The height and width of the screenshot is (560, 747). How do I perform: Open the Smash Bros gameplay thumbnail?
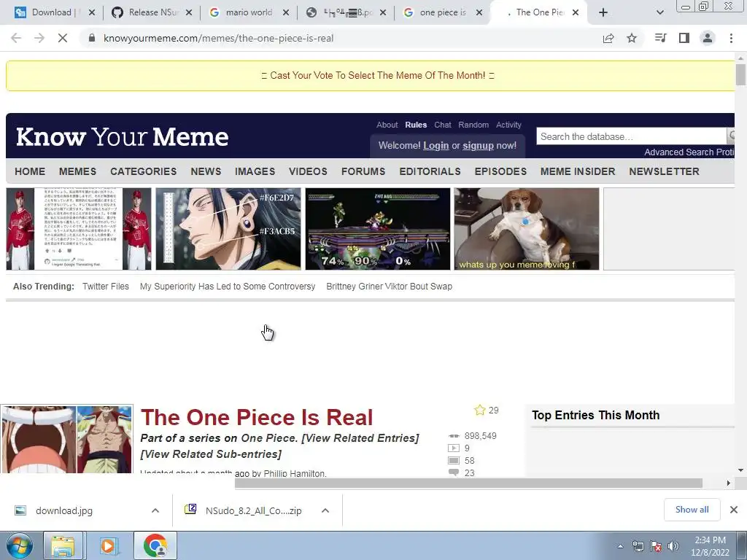378,229
